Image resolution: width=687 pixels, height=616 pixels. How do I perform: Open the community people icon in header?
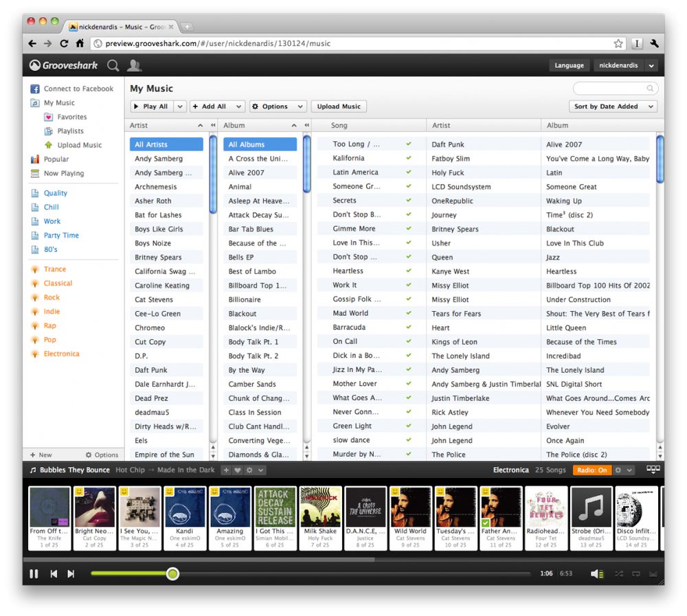point(134,65)
